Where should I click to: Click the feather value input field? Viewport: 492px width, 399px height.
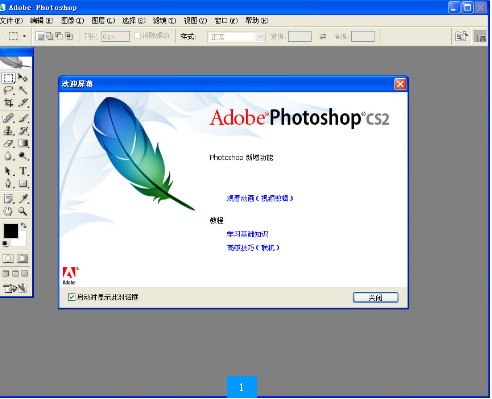click(x=115, y=36)
